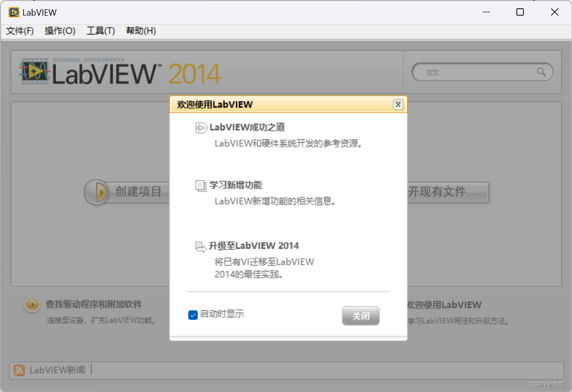Open the 工具(T) menu
572x392 pixels.
(x=100, y=31)
